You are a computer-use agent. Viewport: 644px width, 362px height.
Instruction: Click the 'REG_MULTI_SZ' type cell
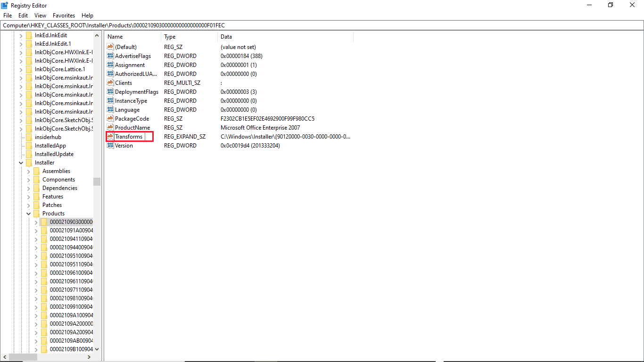pos(182,83)
